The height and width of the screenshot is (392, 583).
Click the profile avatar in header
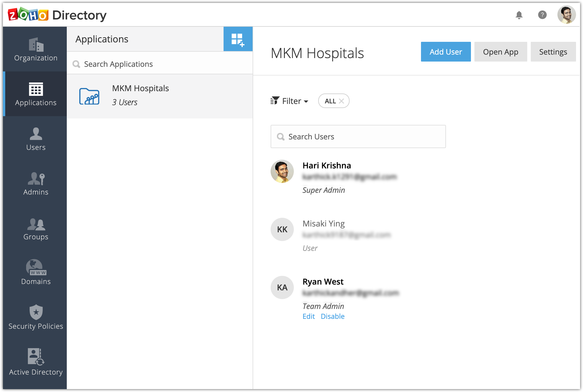pos(566,15)
